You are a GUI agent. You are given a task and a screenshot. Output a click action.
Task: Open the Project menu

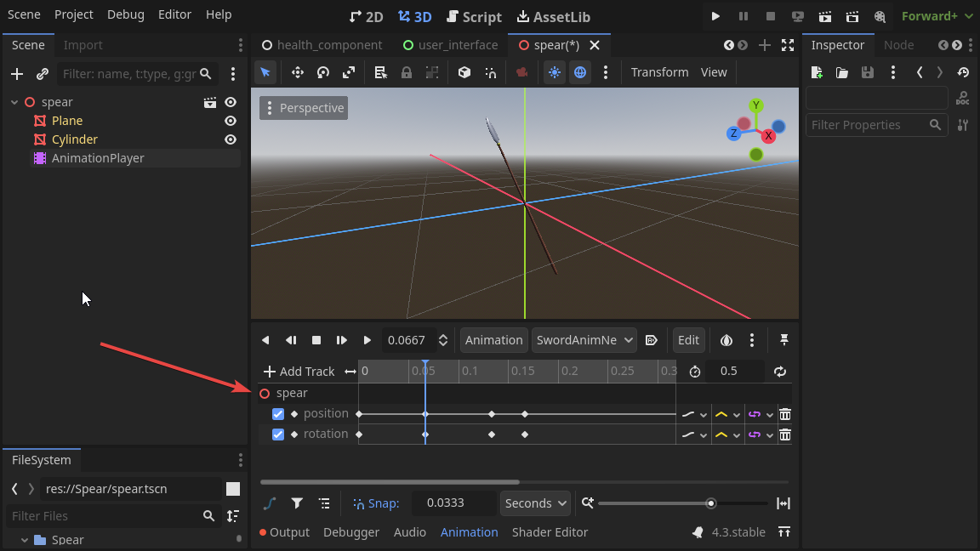click(74, 14)
